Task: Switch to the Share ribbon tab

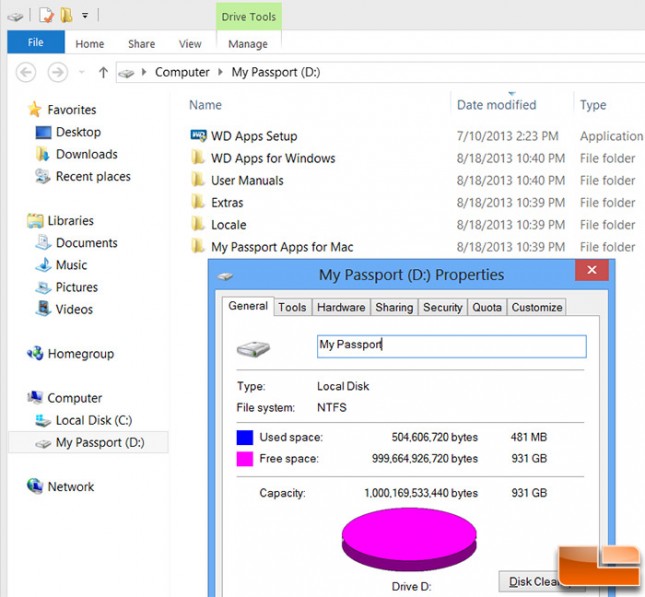Action: point(142,44)
